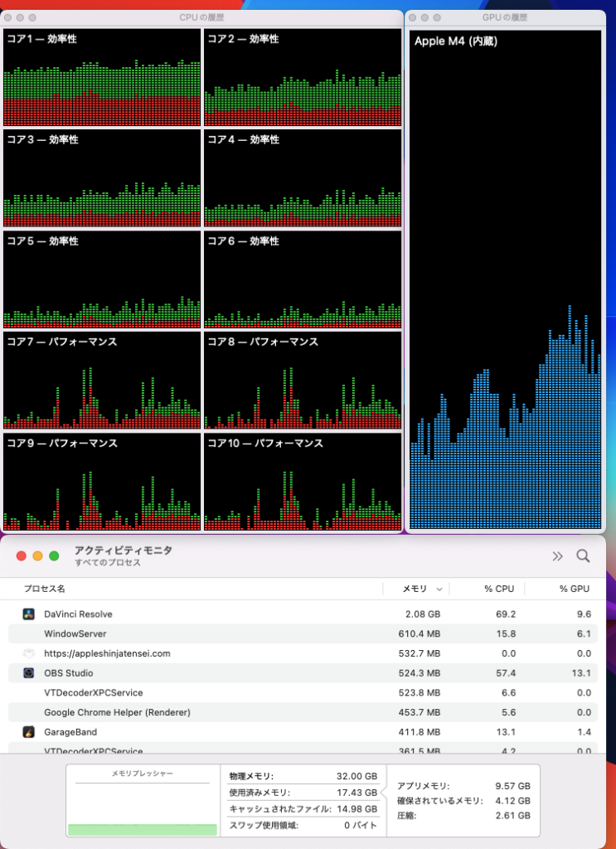
Task: Click the 物理メモリ 32.00 GB value
Action: pyautogui.click(x=357, y=776)
